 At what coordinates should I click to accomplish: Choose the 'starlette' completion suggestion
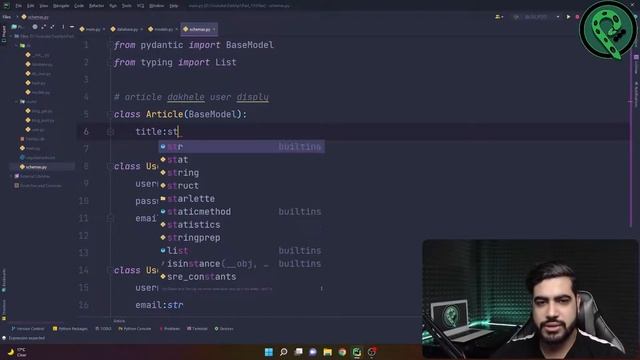click(x=241, y=199)
